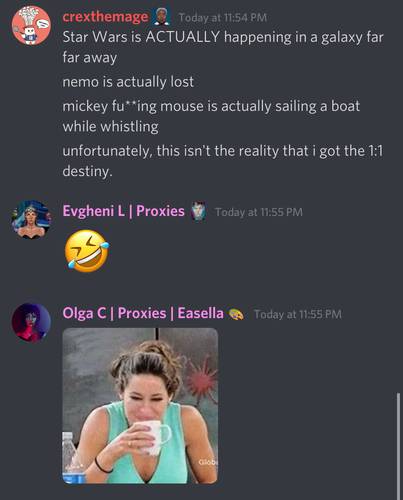Click the '1:1 destiny' message line
The height and width of the screenshot is (500, 403).
(222, 161)
